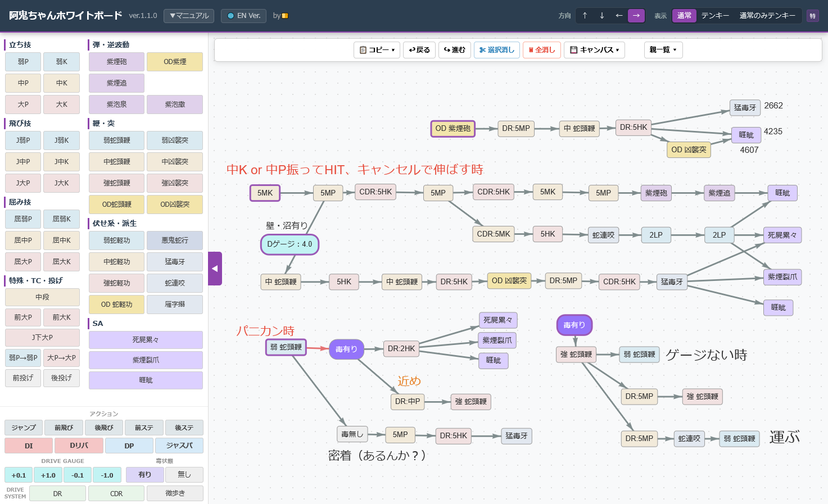Select the left arrow direction icon

[x=618, y=15]
